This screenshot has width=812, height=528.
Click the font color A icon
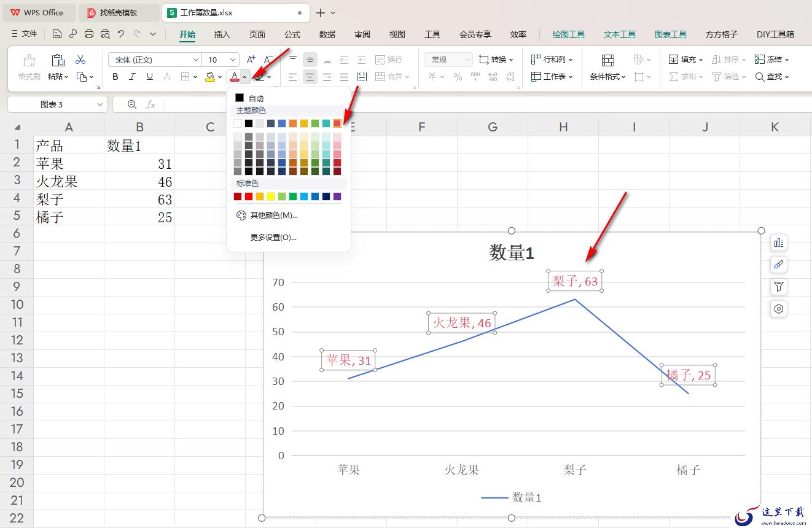234,77
